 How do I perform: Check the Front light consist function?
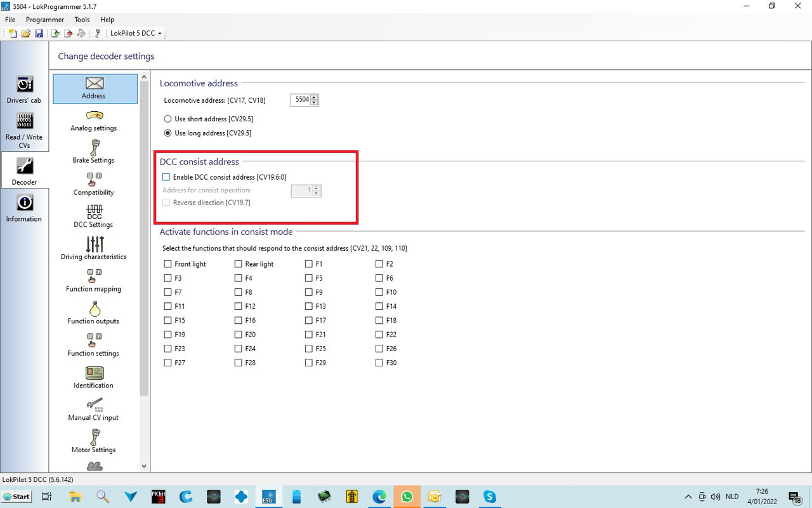tap(167, 264)
